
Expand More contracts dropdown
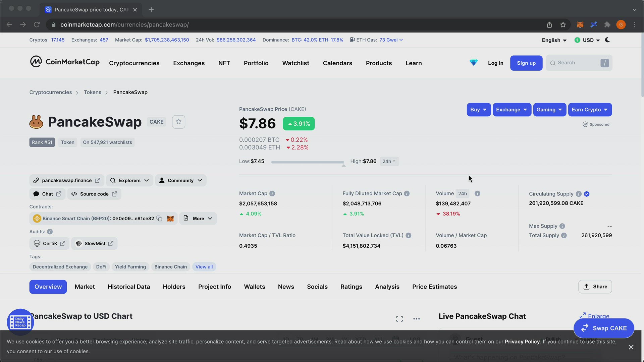198,219
